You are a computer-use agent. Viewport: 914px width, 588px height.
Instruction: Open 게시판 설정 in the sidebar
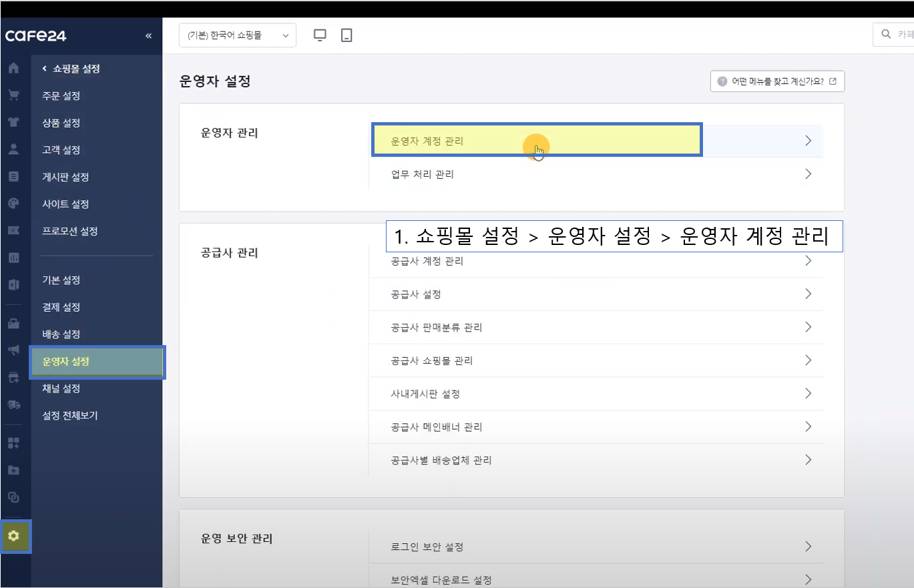[x=65, y=177]
